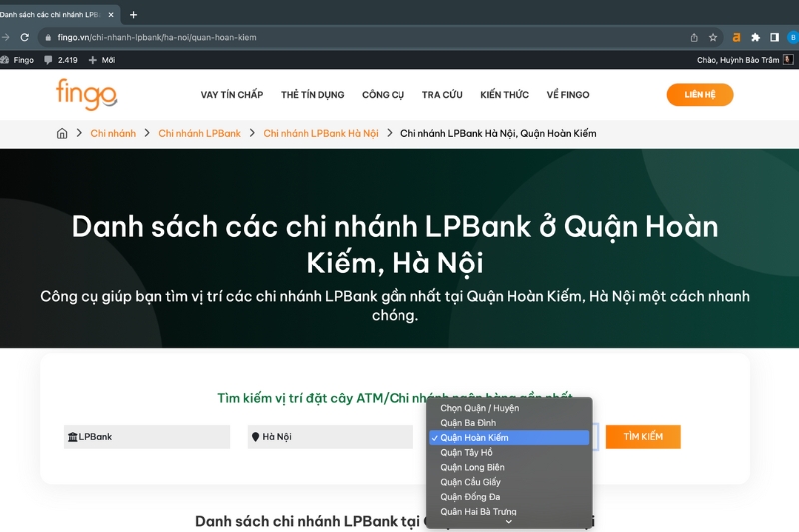
Task: Open the Hà Nội city selector field
Action: [331, 437]
